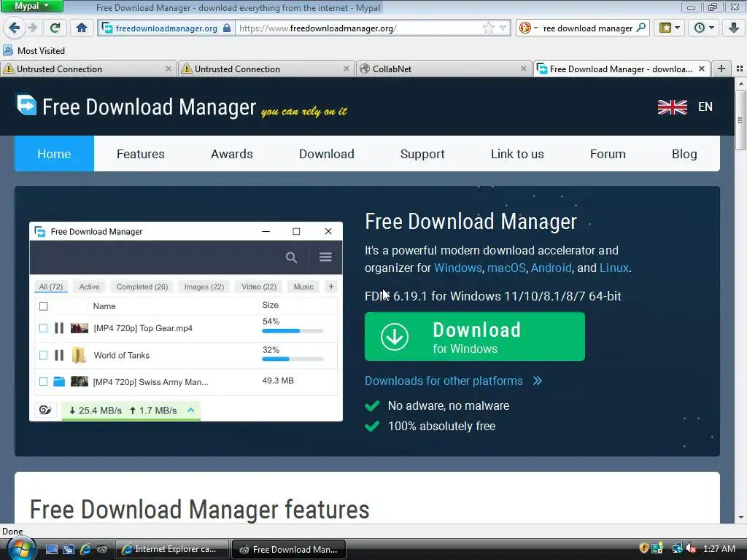Click the tab groups grid icon
Screen dimensions: 747x560
tap(740, 69)
